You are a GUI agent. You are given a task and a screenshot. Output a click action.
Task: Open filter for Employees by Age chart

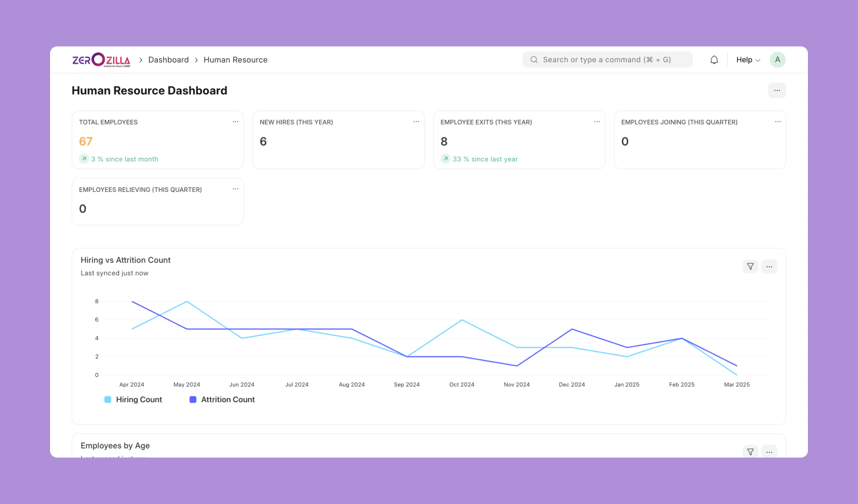point(750,452)
